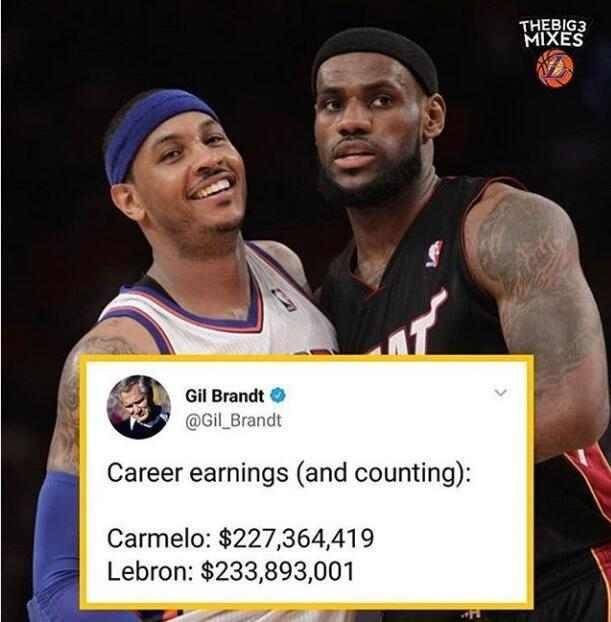The image size is (611, 622).
Task: Open the tweet's chevron dropdown menu
Action: coord(501,393)
